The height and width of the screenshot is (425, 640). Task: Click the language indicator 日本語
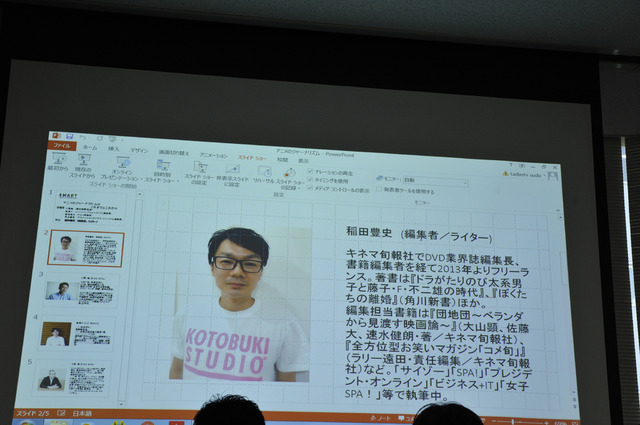tap(82, 414)
